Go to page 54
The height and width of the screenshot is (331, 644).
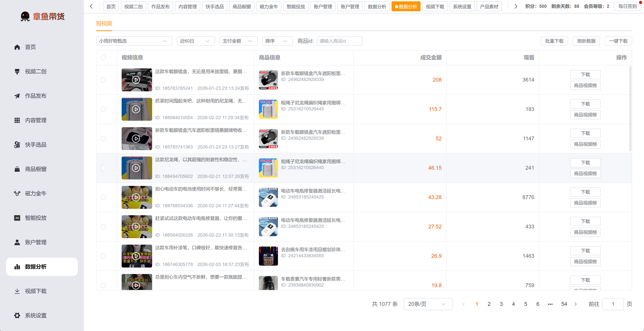pyautogui.click(x=564, y=304)
